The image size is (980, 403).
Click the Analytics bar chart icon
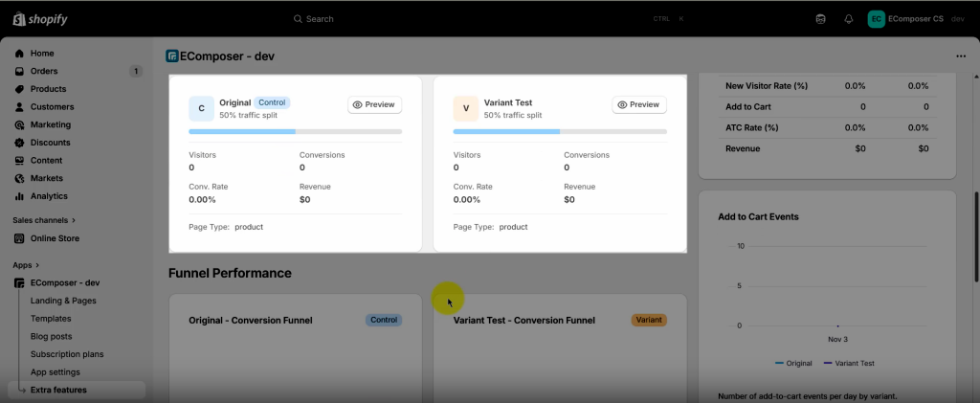19,196
